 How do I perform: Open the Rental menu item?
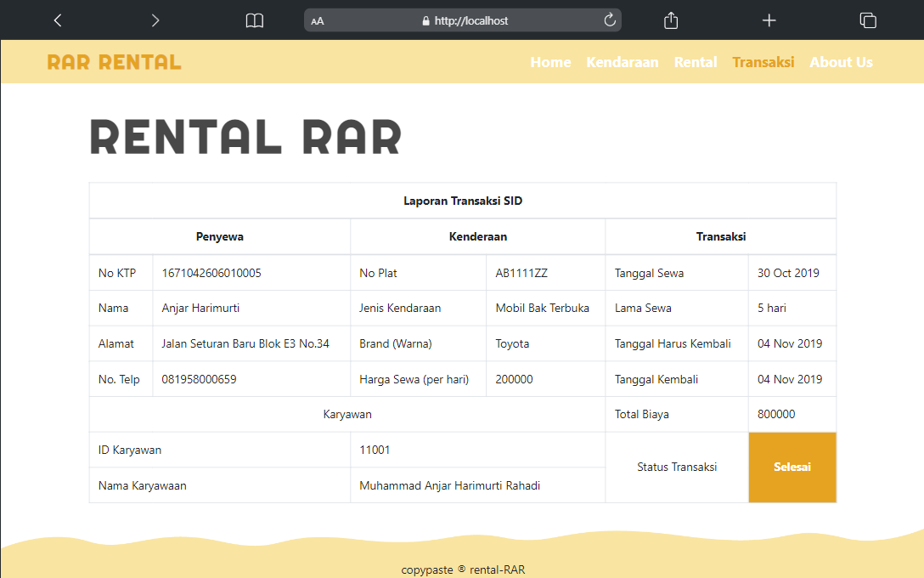696,62
